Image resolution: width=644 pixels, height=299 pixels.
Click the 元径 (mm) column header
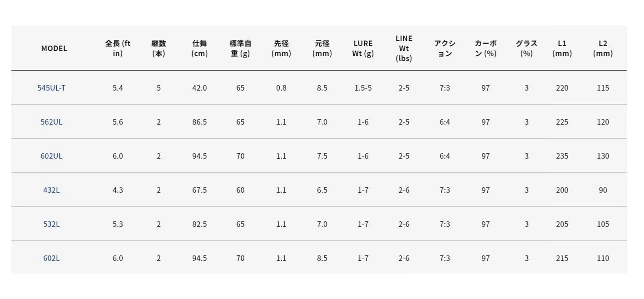click(x=322, y=49)
